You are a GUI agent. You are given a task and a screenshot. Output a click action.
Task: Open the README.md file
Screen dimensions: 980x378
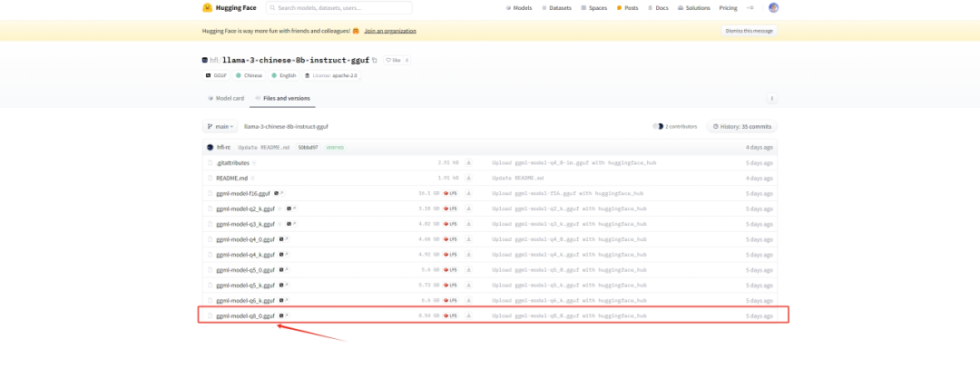tap(232, 178)
